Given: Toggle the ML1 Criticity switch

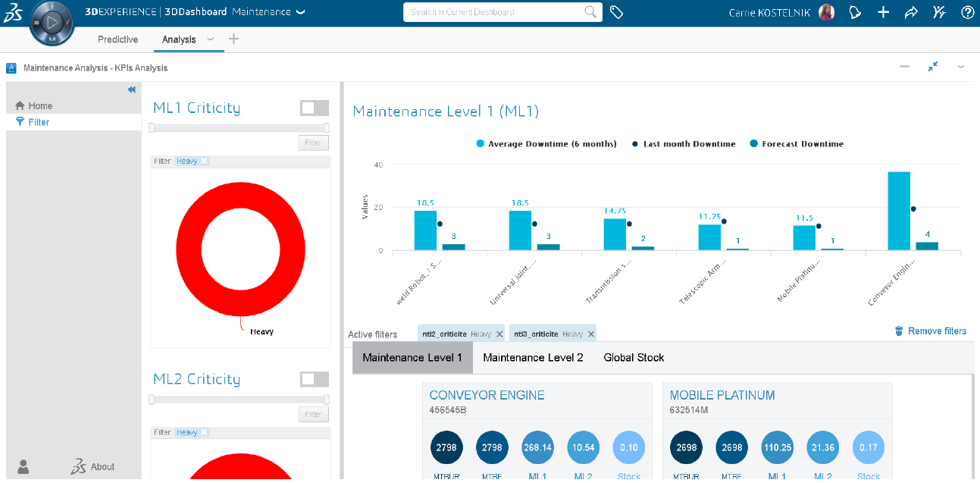Looking at the screenshot, I should pos(315,108).
